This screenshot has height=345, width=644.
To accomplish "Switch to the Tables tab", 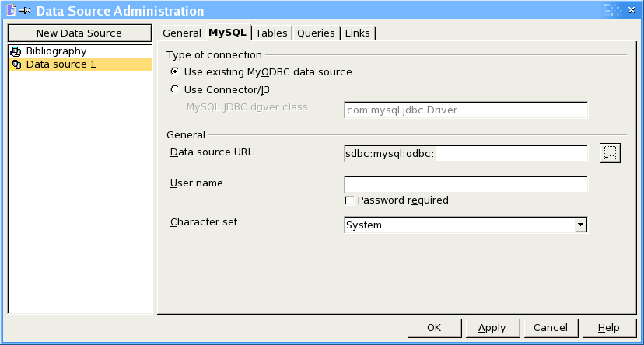I will point(271,33).
